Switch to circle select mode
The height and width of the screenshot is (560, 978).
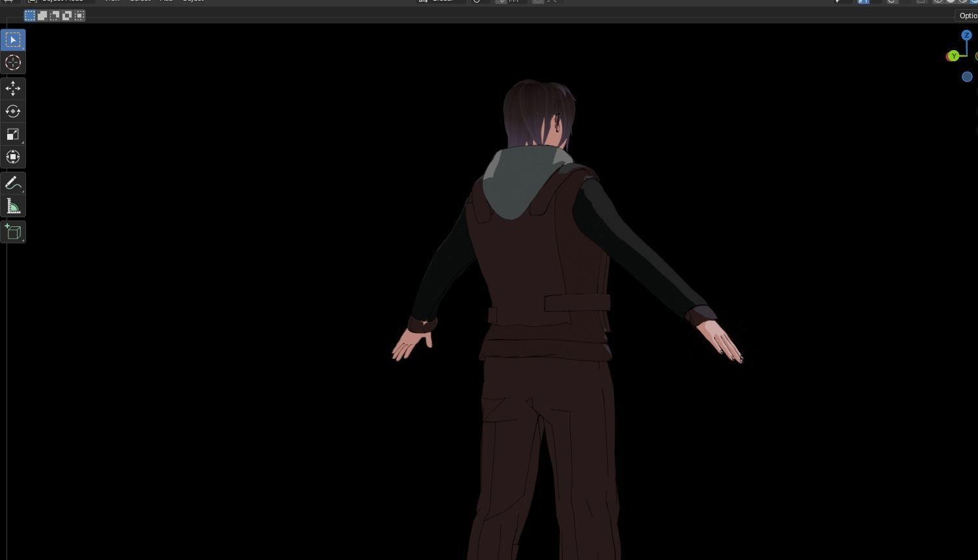click(x=55, y=16)
